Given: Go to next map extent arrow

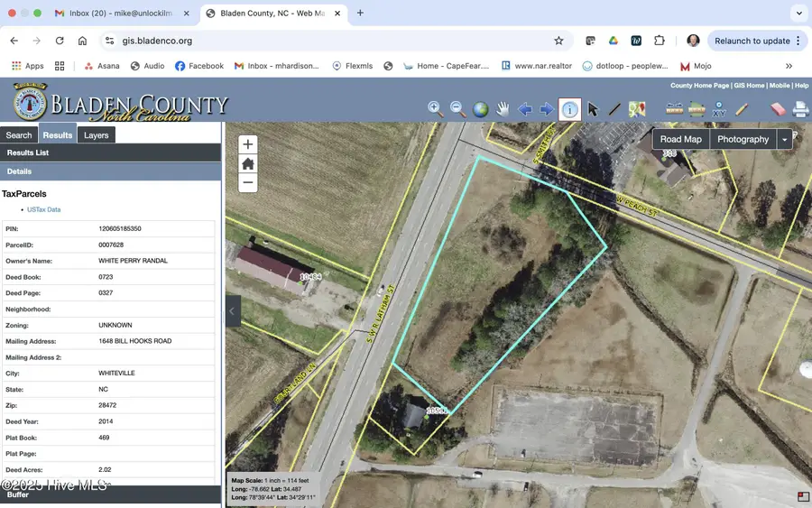Looking at the screenshot, I should (x=547, y=109).
